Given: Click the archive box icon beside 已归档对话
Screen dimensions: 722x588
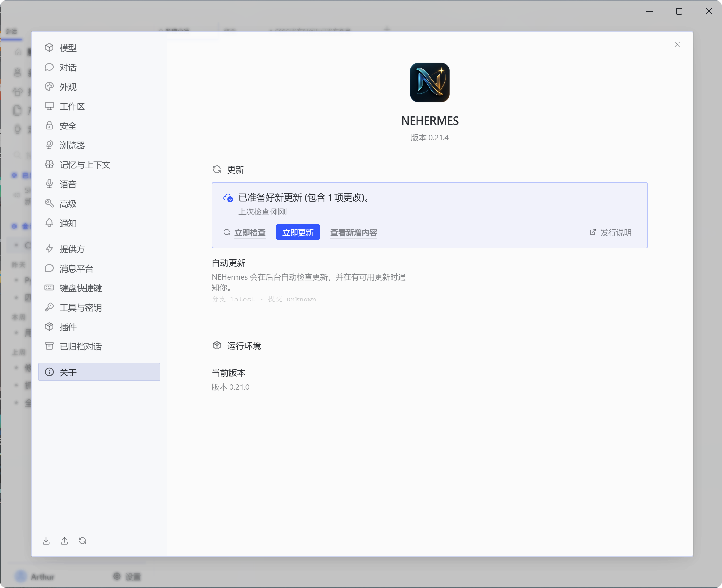Looking at the screenshot, I should (x=49, y=346).
